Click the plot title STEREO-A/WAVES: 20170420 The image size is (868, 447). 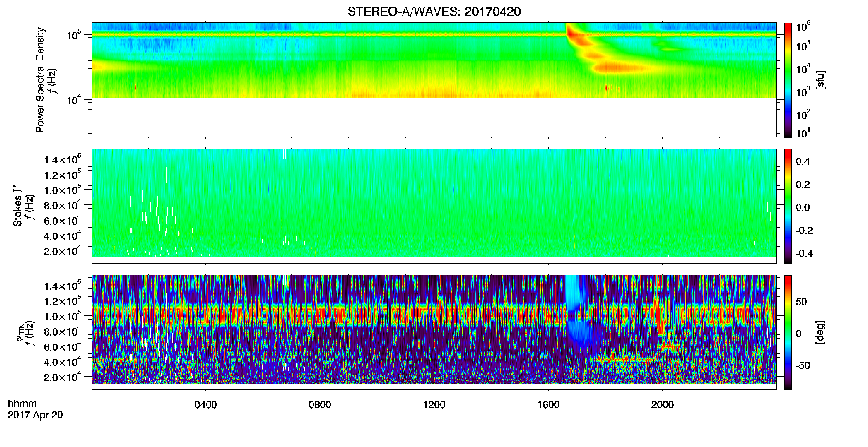[434, 12]
